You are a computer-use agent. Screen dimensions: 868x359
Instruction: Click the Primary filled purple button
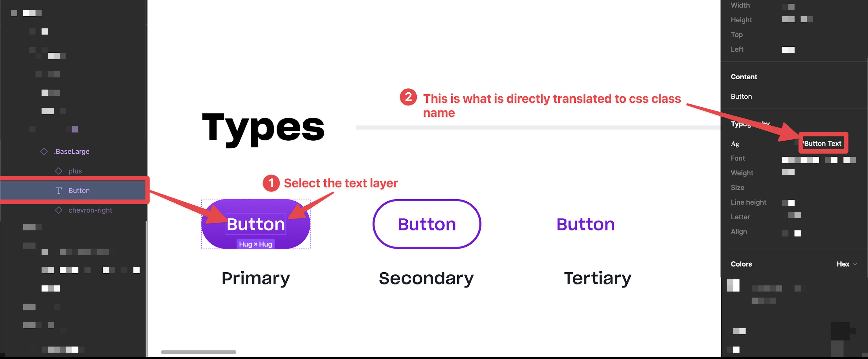(256, 224)
